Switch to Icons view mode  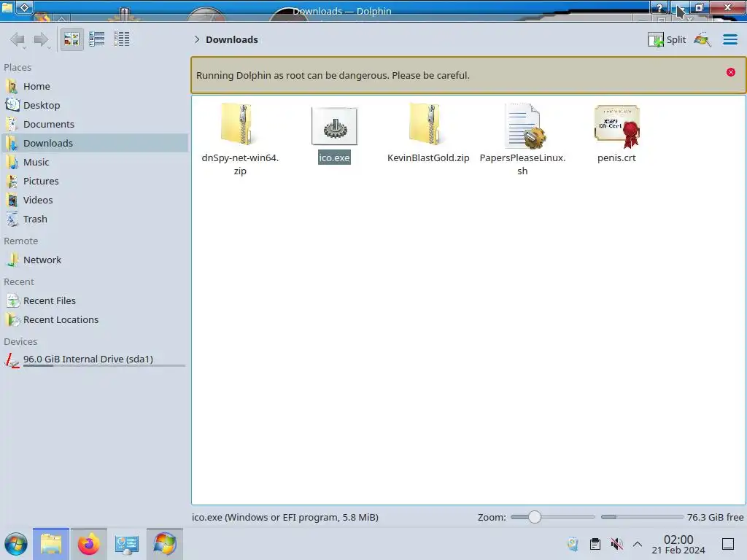tap(71, 39)
